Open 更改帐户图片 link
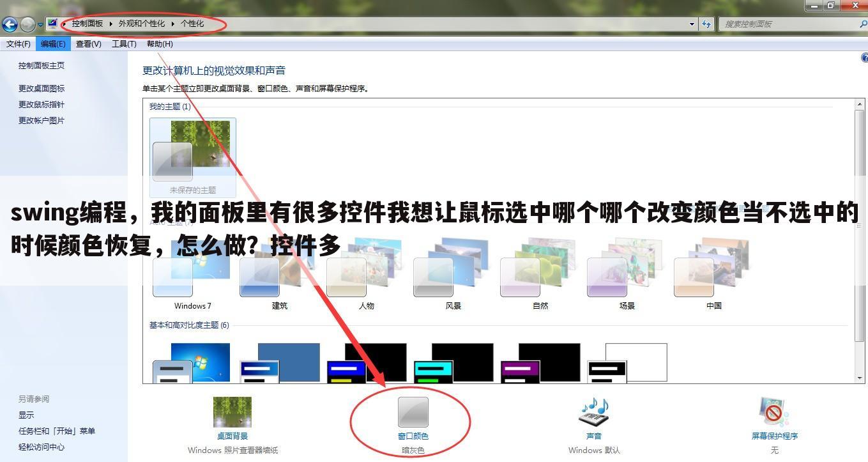868x462 pixels. click(42, 120)
